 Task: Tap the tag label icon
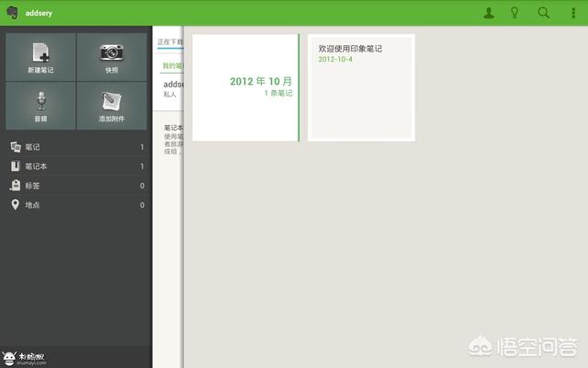[16, 185]
